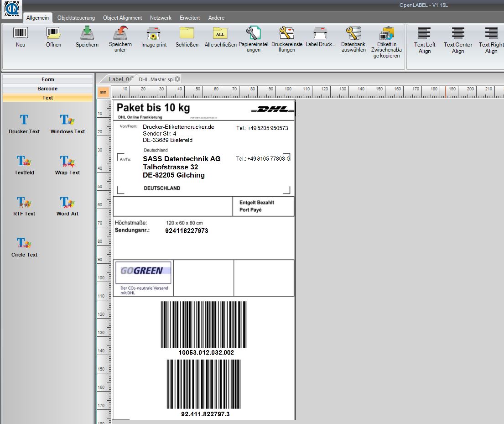504x424 pixels.
Task: Click 'Tel.: +49 5205 950573' text
Action: pos(262,128)
